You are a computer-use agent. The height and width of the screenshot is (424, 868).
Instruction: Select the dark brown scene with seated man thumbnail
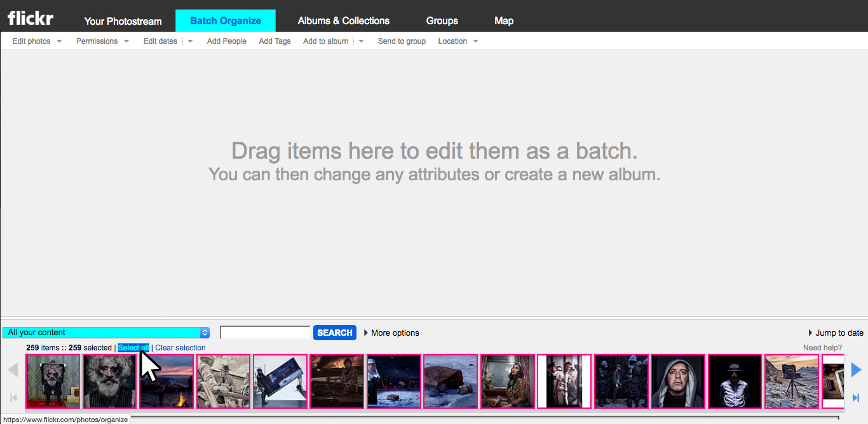pyautogui.click(x=337, y=381)
